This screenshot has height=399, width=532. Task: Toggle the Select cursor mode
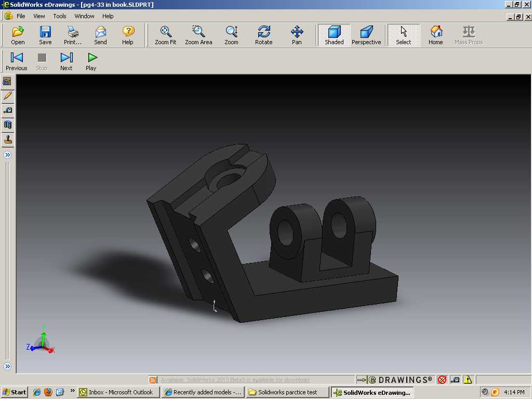[403, 35]
